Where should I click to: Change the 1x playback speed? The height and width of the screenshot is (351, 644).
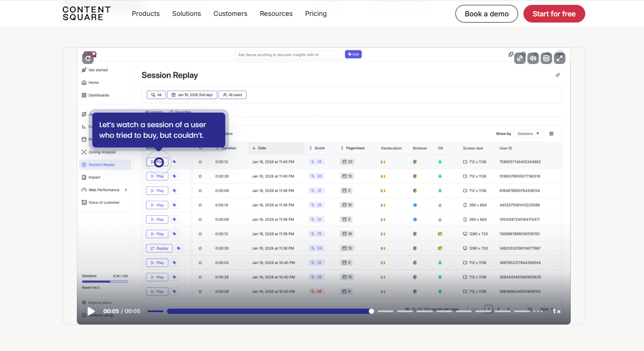pyautogui.click(x=557, y=311)
